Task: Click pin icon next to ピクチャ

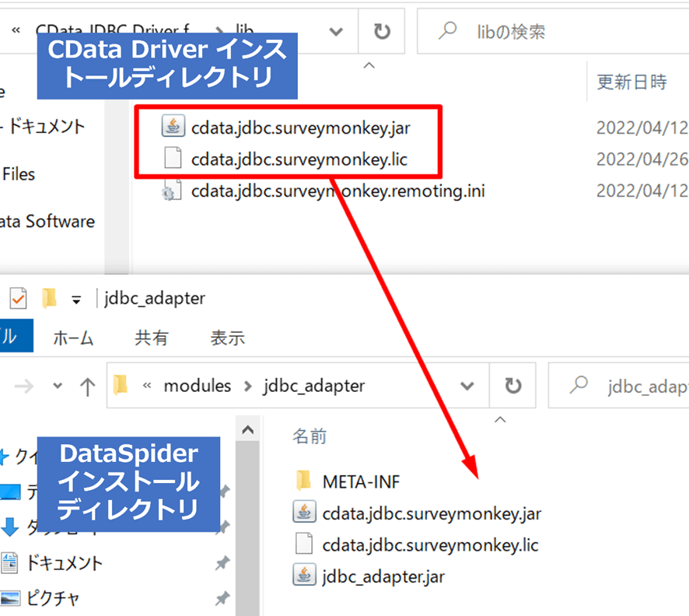Action: pos(222,598)
